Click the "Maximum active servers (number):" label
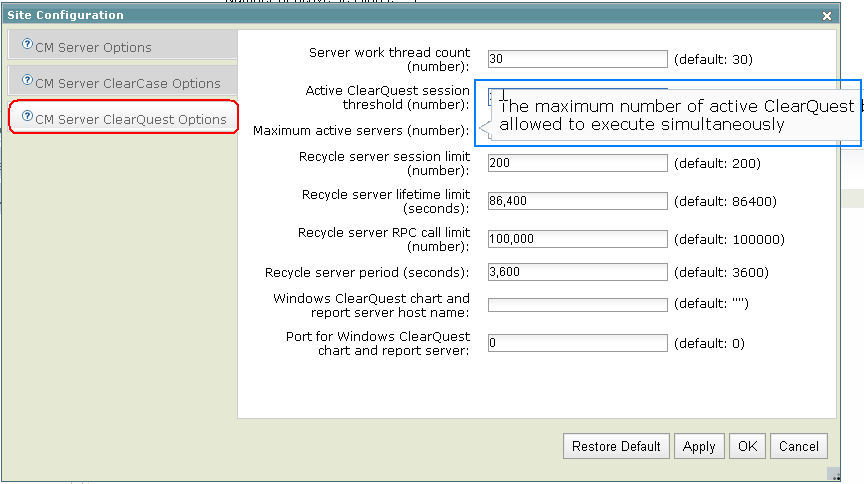864x484 pixels. point(361,131)
